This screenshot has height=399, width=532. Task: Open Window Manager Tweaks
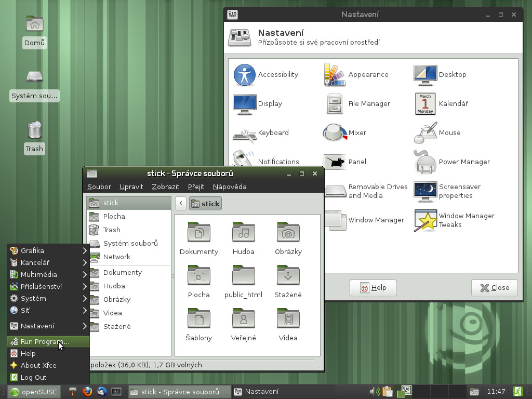click(x=425, y=220)
